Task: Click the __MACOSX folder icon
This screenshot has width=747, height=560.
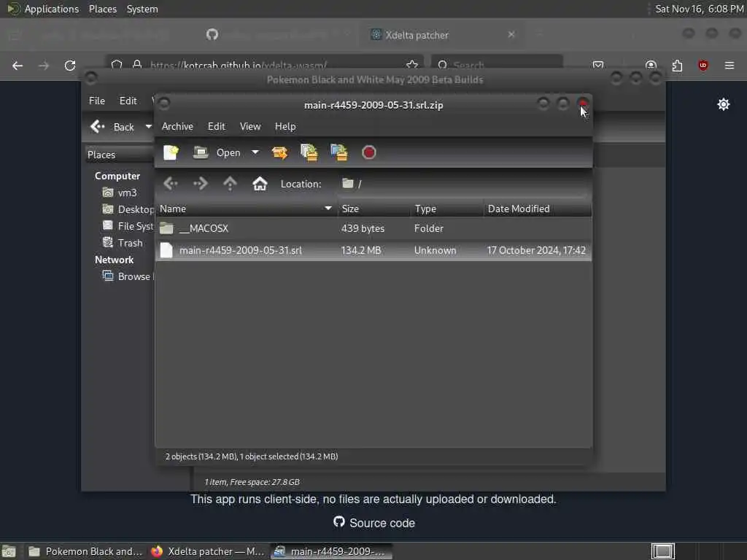Action: (166, 228)
